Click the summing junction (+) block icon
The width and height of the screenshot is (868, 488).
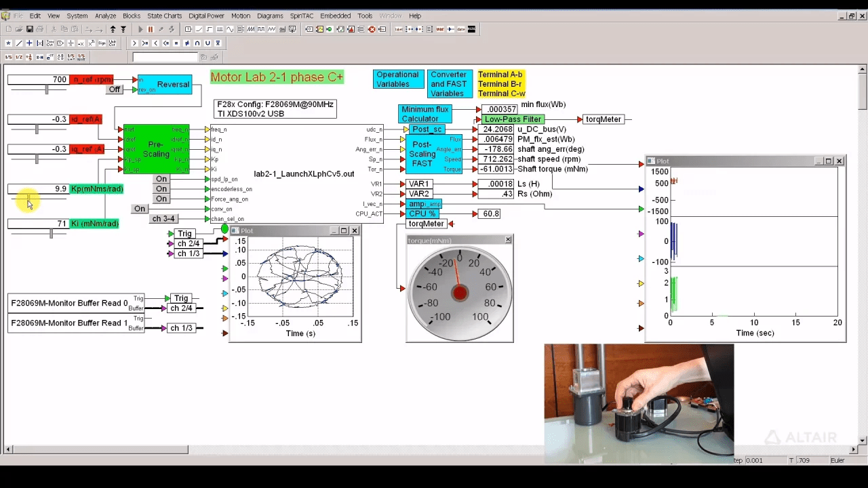click(x=29, y=43)
